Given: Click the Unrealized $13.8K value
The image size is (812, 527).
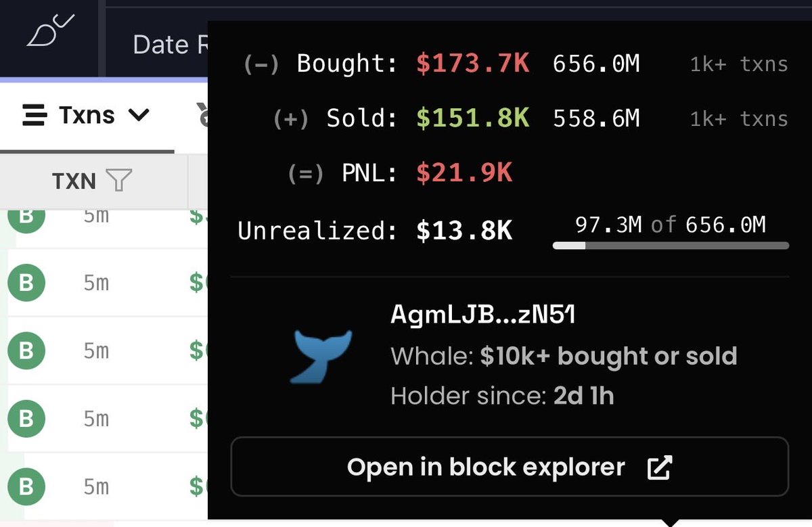Looking at the screenshot, I should point(464,231).
